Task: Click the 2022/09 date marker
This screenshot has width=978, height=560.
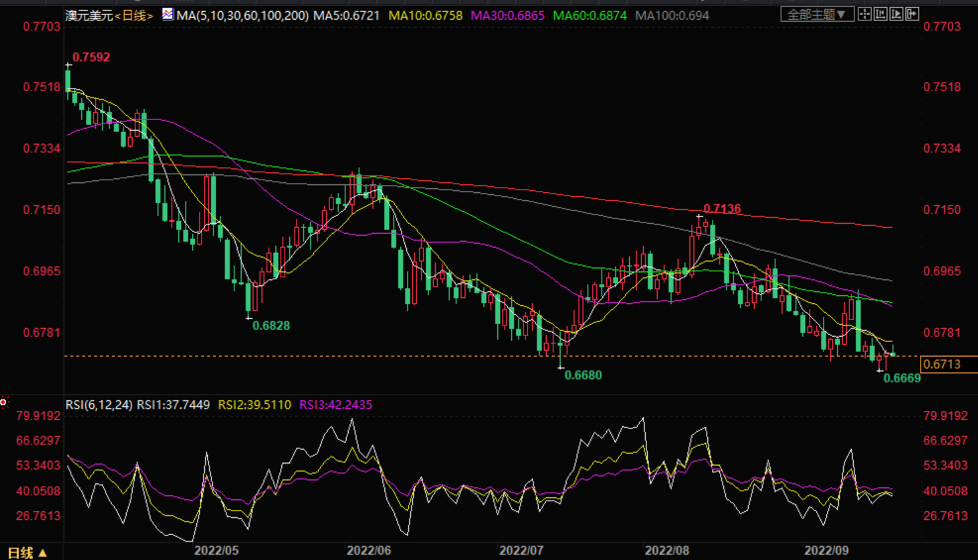Action: coord(826,551)
